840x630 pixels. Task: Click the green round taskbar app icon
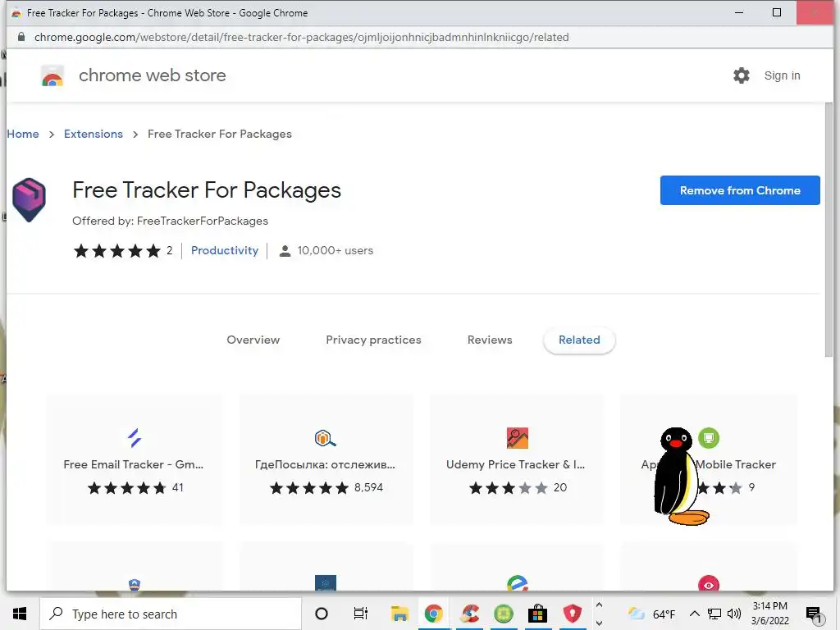(x=504, y=614)
